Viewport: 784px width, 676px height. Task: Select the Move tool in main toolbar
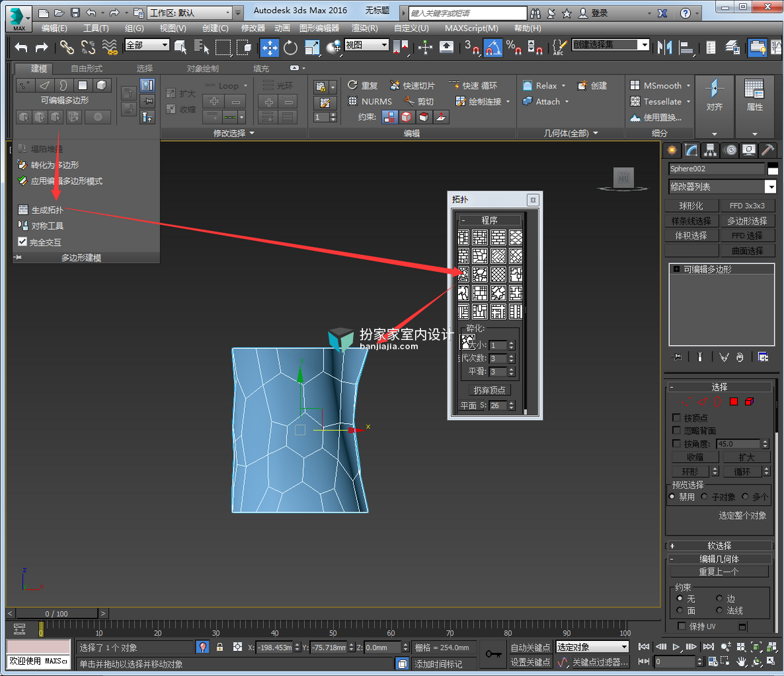(x=269, y=48)
